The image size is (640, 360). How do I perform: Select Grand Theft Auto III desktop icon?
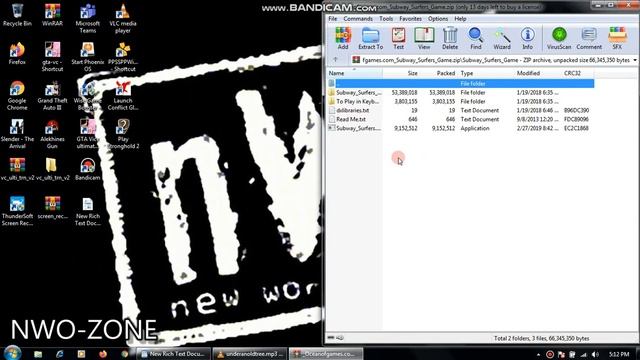pos(52,96)
